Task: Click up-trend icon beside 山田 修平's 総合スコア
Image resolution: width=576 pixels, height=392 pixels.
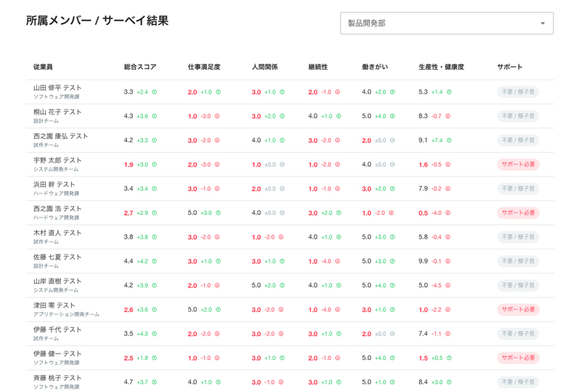Action: coord(155,92)
